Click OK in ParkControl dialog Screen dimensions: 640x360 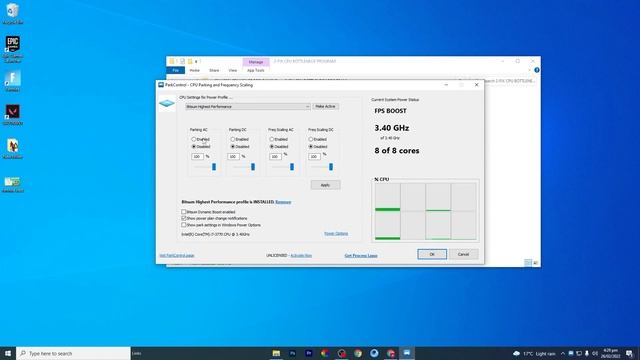pyautogui.click(x=432, y=254)
